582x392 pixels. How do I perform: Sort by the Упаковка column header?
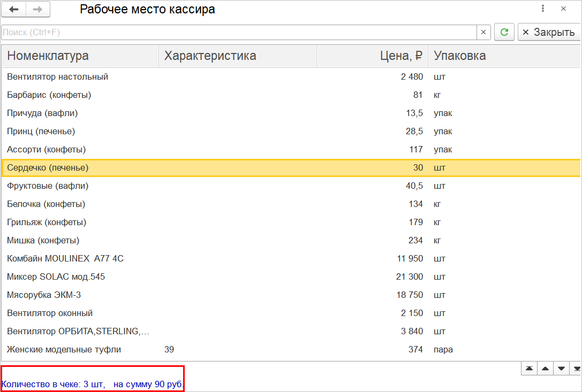(504, 56)
